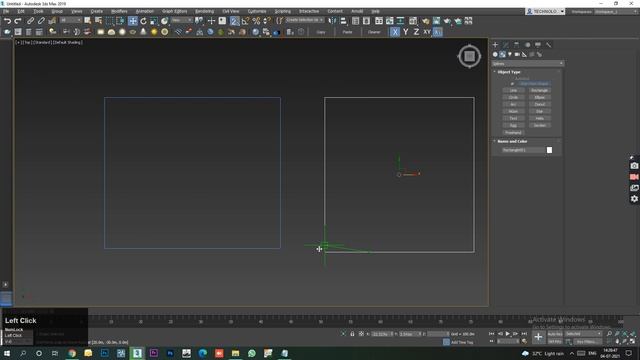
Task: Select Geometry category icon
Action: pos(495,54)
